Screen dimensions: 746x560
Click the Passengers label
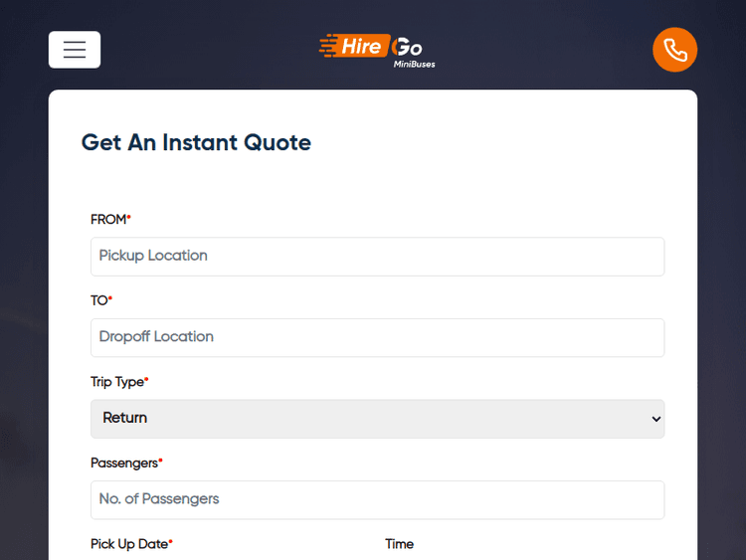(123, 464)
